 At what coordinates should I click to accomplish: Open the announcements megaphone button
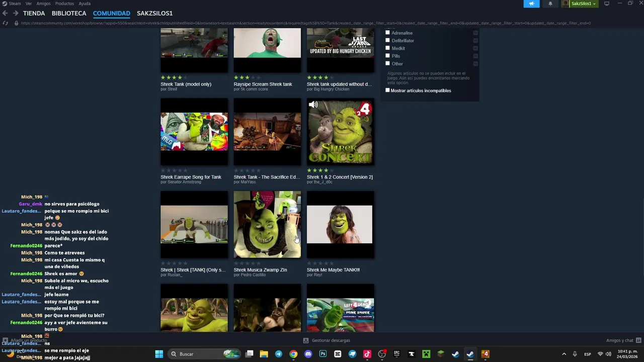531,4
